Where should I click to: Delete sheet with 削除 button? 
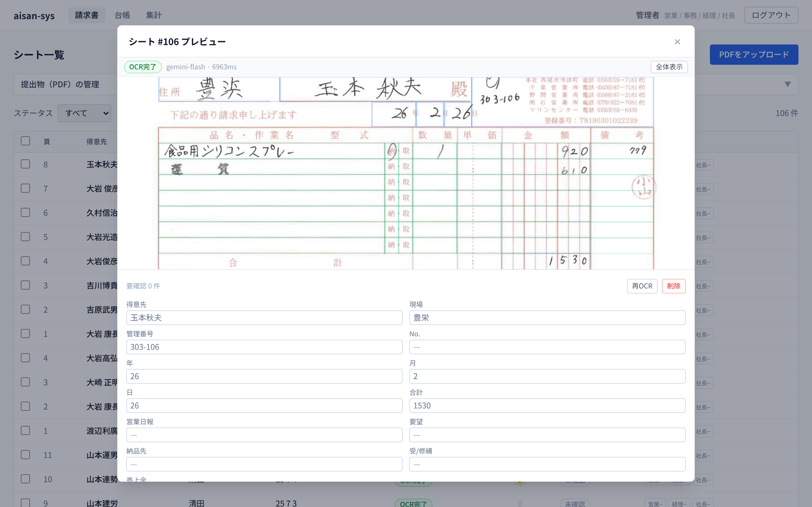click(x=673, y=286)
